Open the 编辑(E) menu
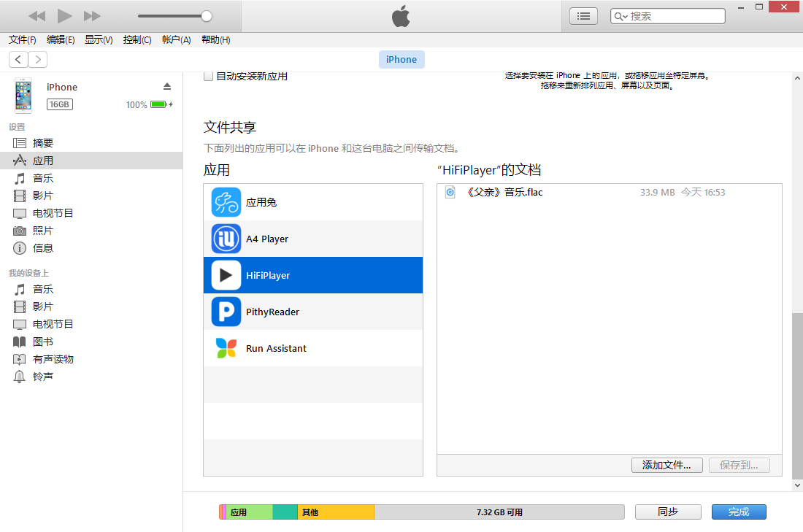Viewport: 803px width, 532px height. tap(61, 40)
